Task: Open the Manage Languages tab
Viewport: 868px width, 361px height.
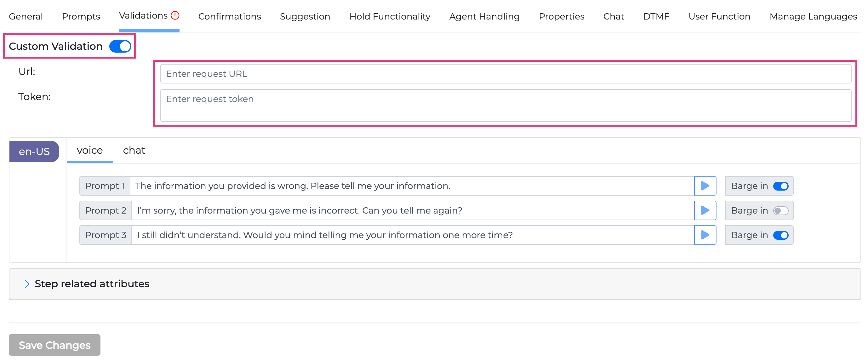Action: (813, 16)
